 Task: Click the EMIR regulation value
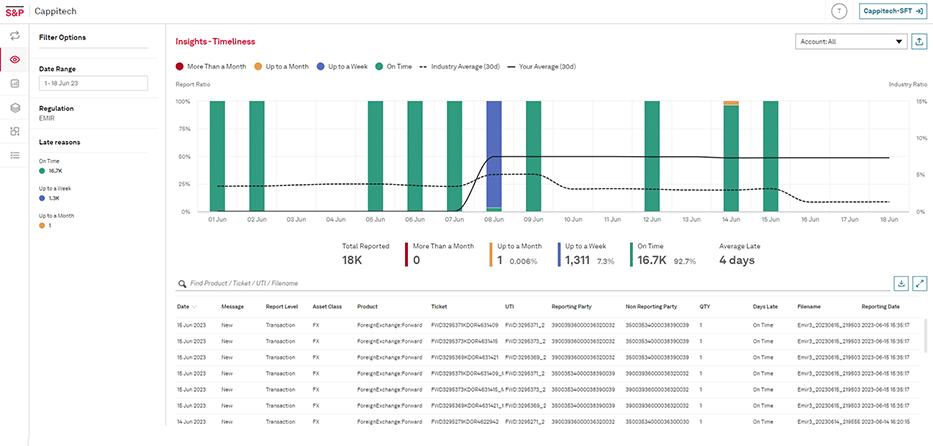click(x=47, y=118)
